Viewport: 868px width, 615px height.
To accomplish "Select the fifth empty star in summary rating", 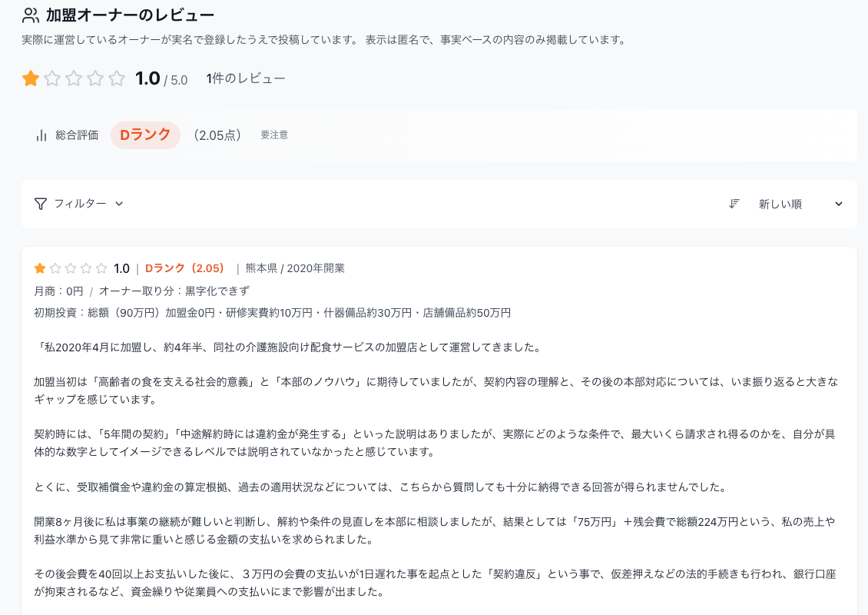I will (117, 78).
